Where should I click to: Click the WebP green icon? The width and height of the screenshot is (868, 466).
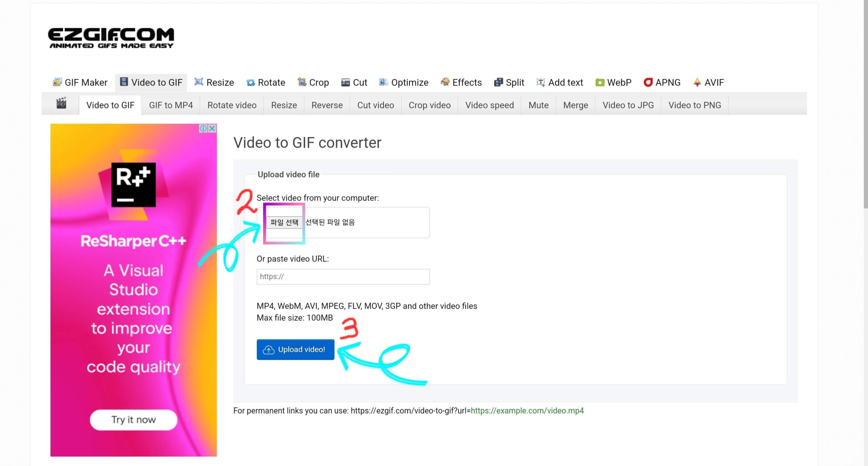pos(599,82)
